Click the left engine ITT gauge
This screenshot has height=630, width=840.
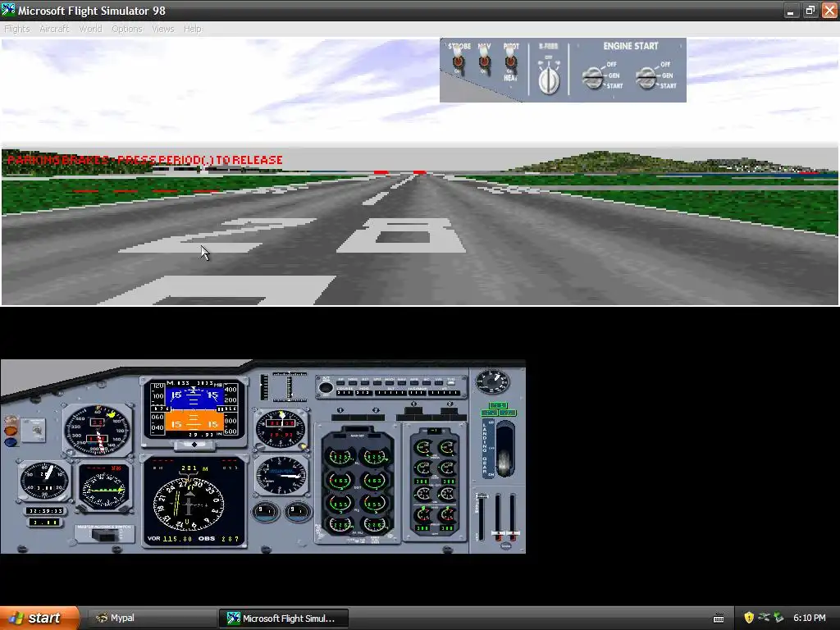tap(340, 480)
